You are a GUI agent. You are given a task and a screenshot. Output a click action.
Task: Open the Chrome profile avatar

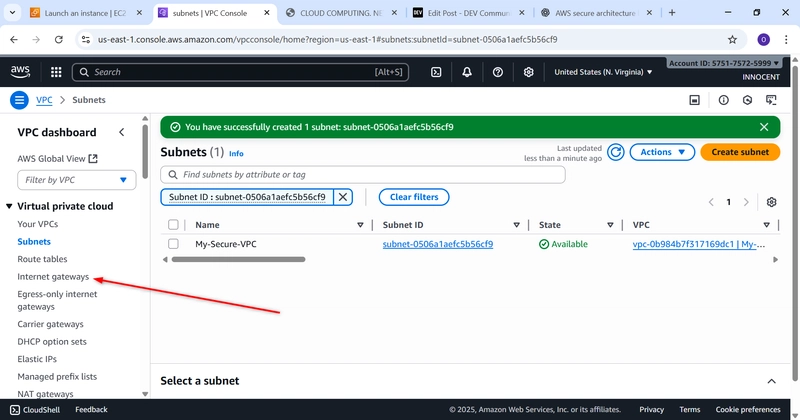point(763,39)
